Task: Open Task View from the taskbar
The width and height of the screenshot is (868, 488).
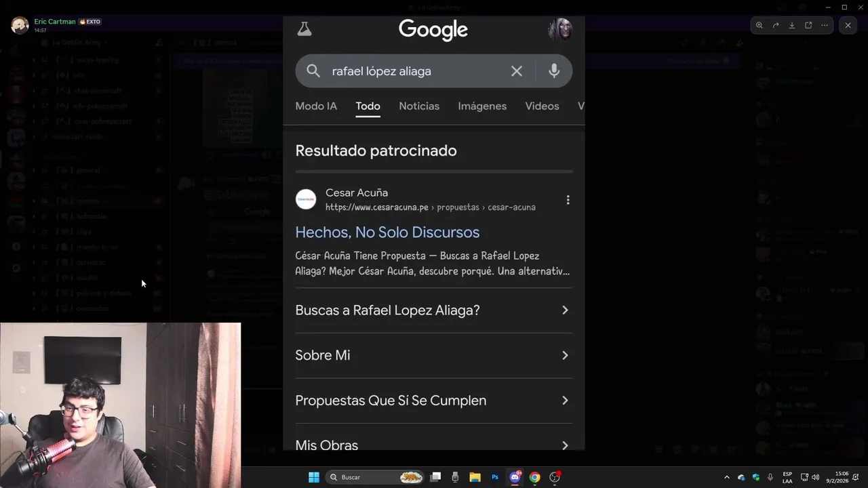Action: pos(436,477)
